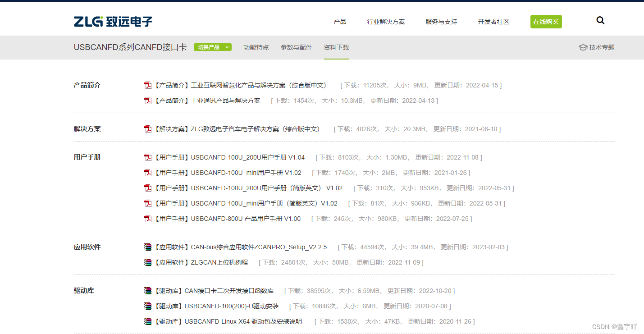Open the 服务与支持 menu
The width and height of the screenshot is (644, 334).
441,22
